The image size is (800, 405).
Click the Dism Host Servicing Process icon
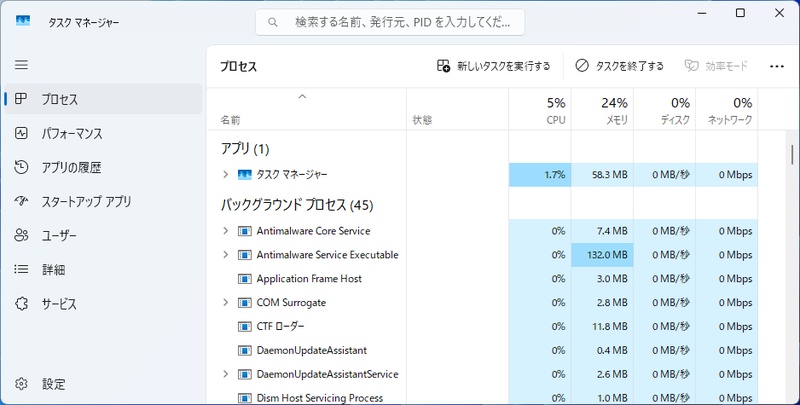245,398
